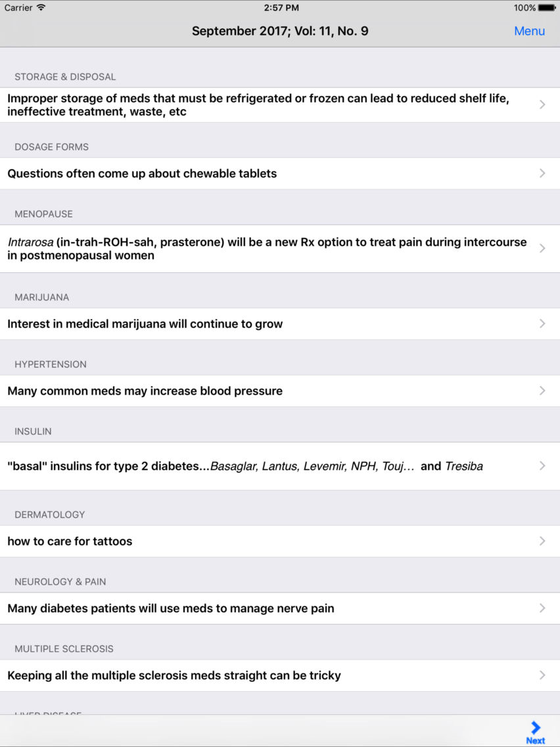
Task: Select the blood pressure meds article
Action: pyautogui.click(x=145, y=391)
